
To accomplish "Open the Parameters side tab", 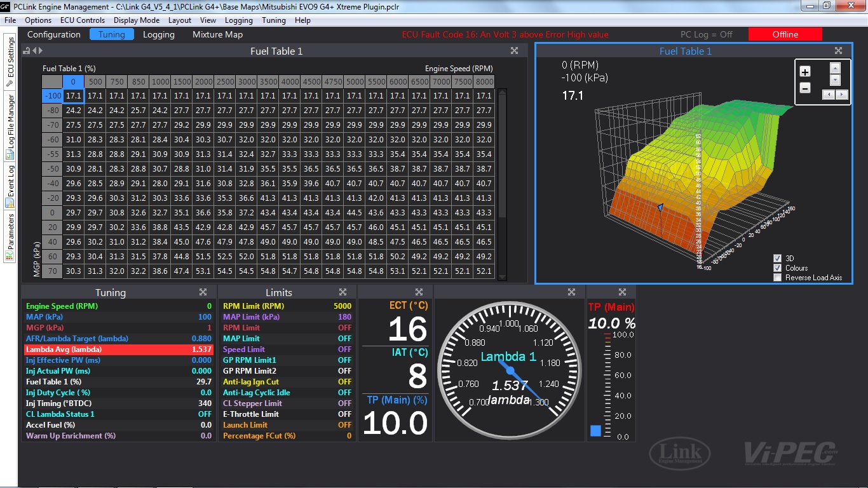I will tap(10, 236).
